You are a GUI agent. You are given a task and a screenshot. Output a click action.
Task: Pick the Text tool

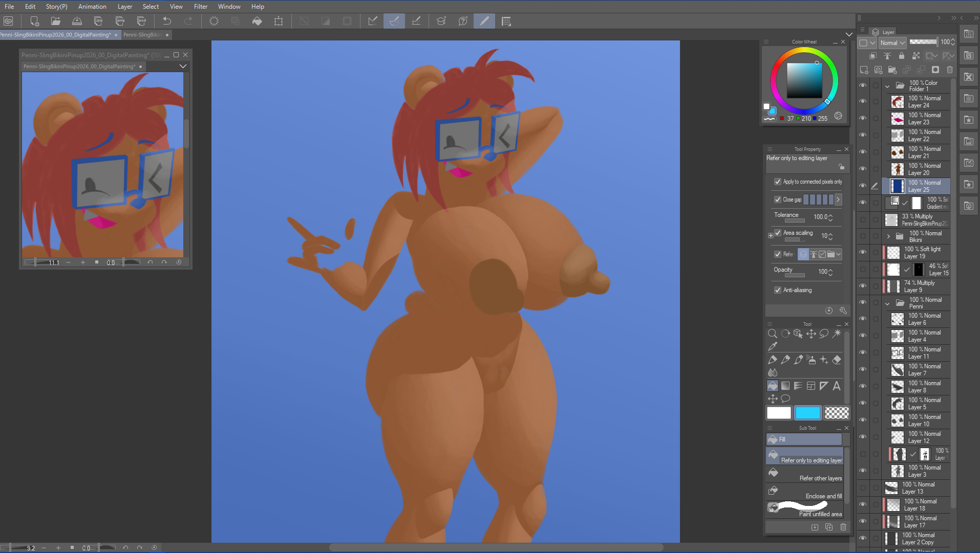coord(837,386)
